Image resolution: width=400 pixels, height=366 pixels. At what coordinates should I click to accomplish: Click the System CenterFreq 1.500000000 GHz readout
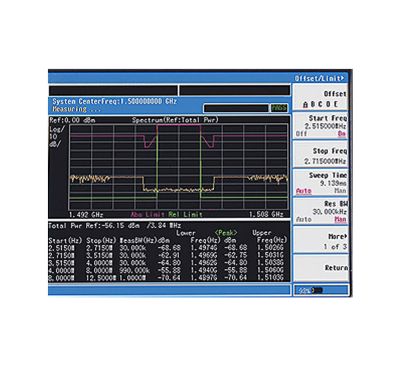coord(114,101)
